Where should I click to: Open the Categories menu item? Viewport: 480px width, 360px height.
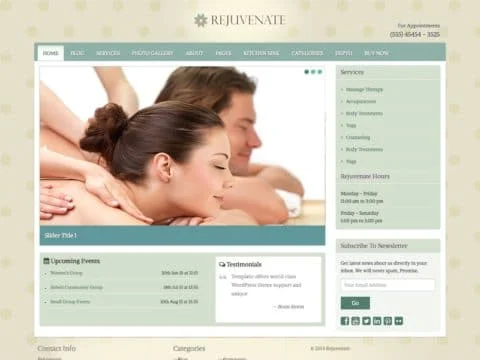[x=307, y=53]
